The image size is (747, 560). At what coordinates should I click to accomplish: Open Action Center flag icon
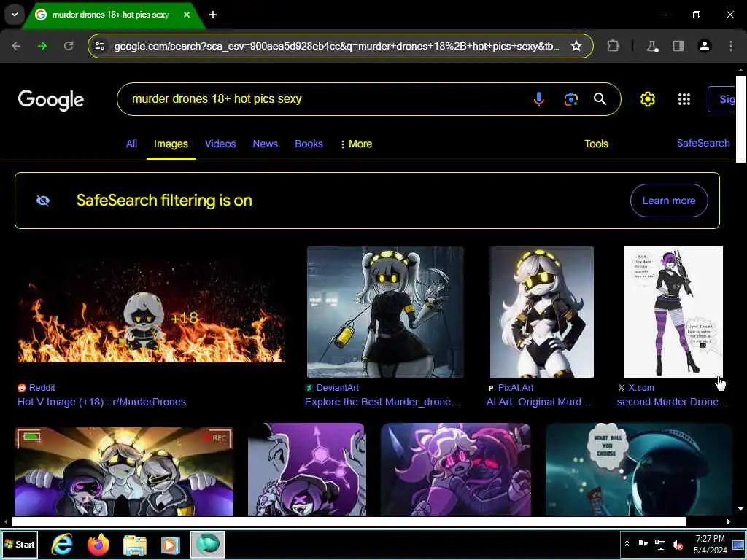click(x=642, y=544)
